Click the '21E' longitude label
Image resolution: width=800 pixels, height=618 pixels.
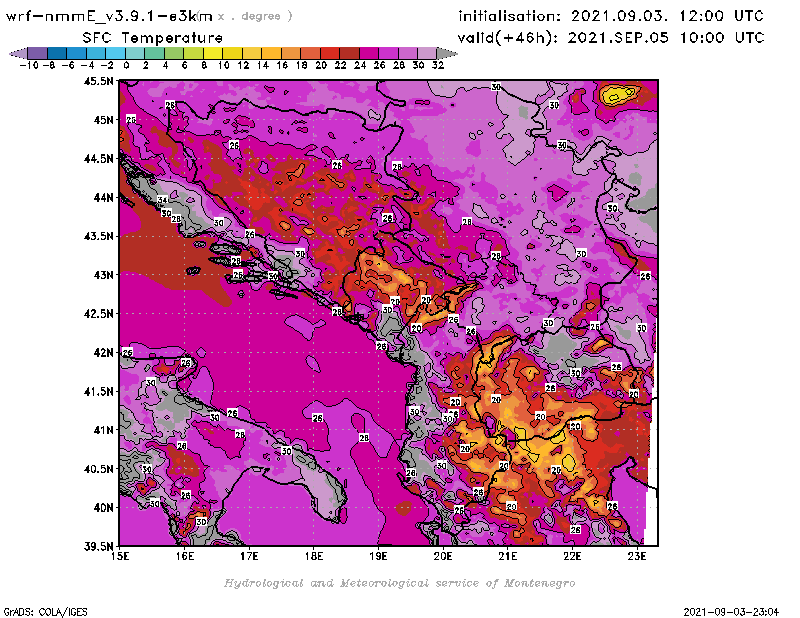coord(508,556)
